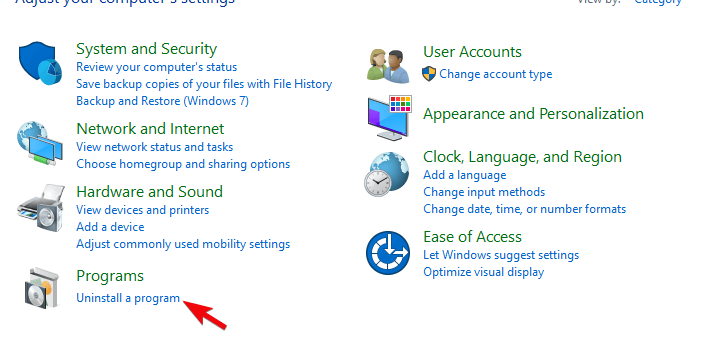Viewport: 720px width, 360px height.
Task: Click Add a device link
Action: (x=110, y=227)
